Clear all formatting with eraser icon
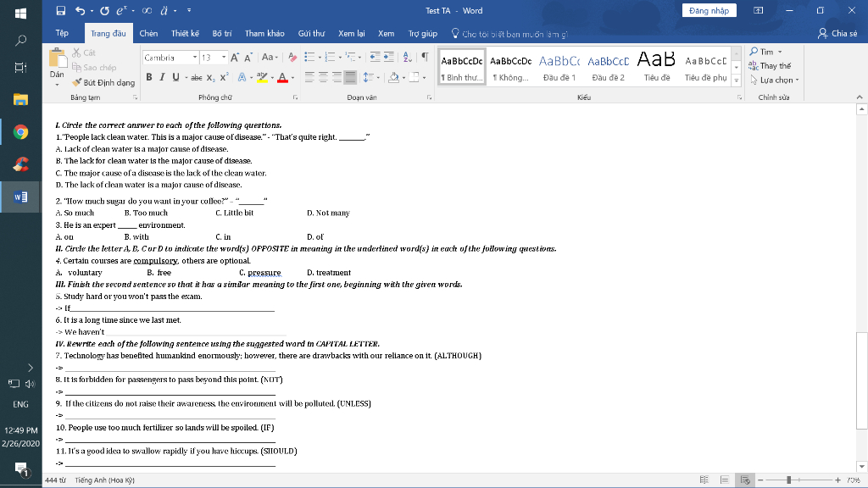This screenshot has height=488, width=868. (x=292, y=58)
